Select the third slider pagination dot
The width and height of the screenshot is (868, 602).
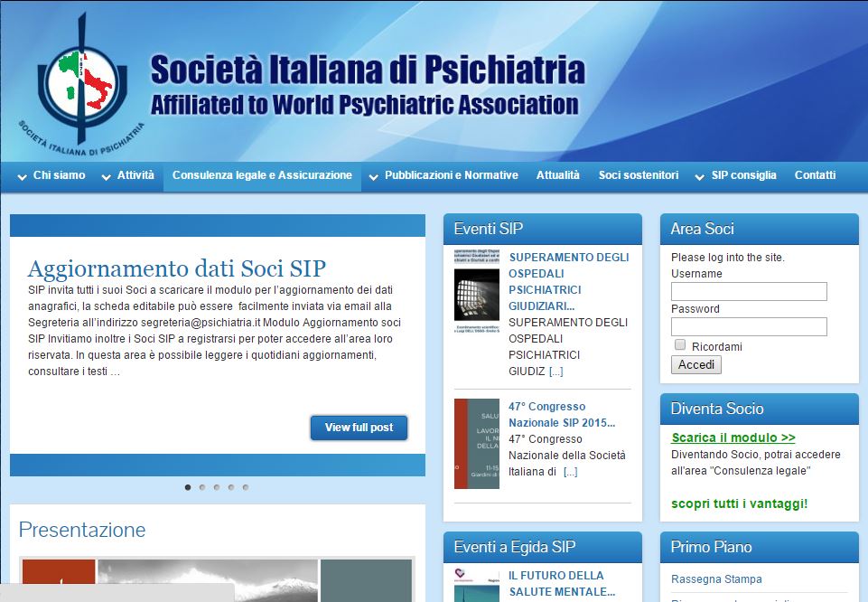pos(217,487)
